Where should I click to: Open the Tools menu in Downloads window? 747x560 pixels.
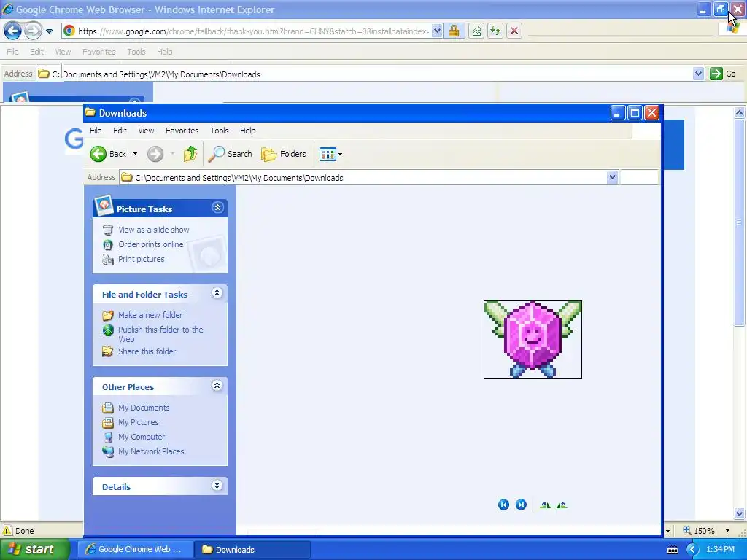pyautogui.click(x=219, y=131)
